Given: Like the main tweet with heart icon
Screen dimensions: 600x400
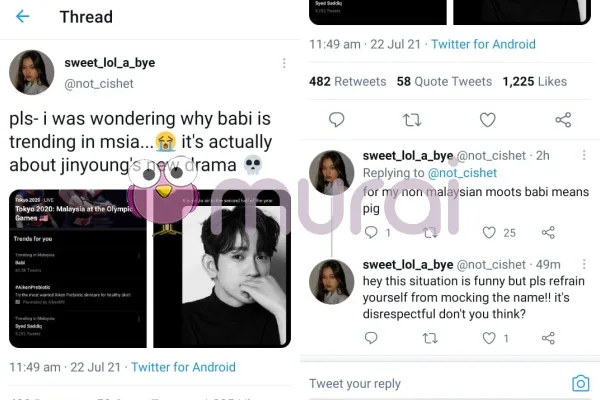Looking at the screenshot, I should (487, 120).
